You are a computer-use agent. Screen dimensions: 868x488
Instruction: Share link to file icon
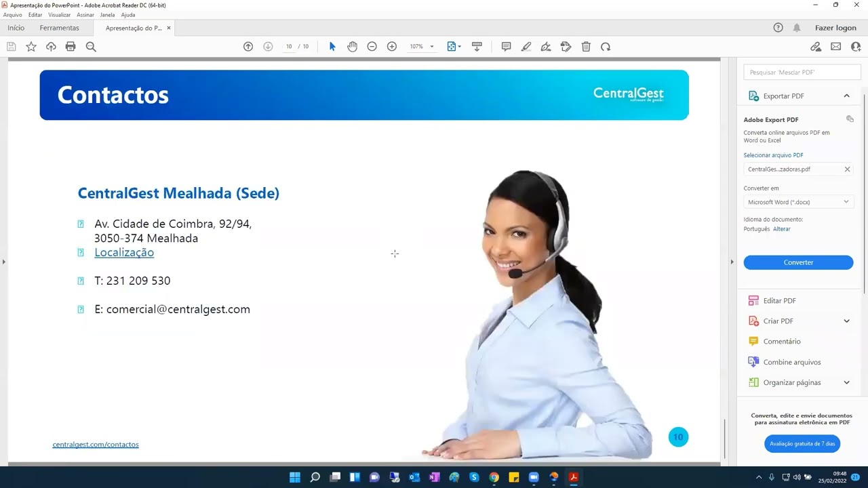point(816,47)
